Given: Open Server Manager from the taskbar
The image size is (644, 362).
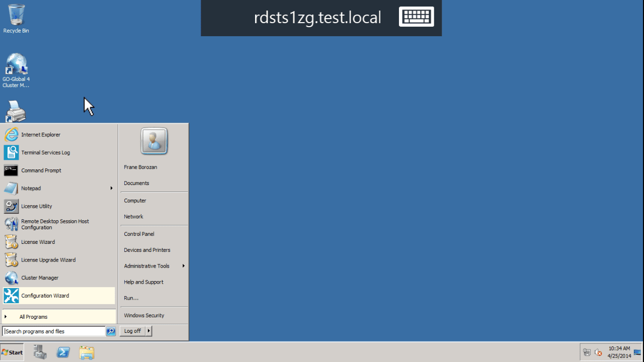Looking at the screenshot, I should [x=40, y=352].
